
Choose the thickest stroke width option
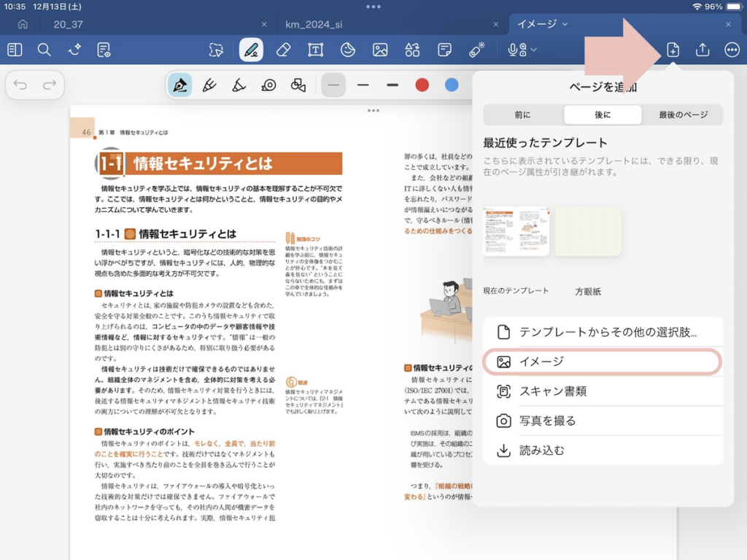click(x=392, y=85)
